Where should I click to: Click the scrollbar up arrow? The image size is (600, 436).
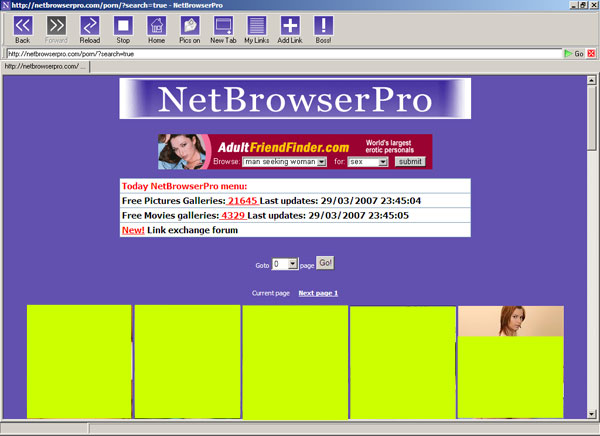[592, 80]
